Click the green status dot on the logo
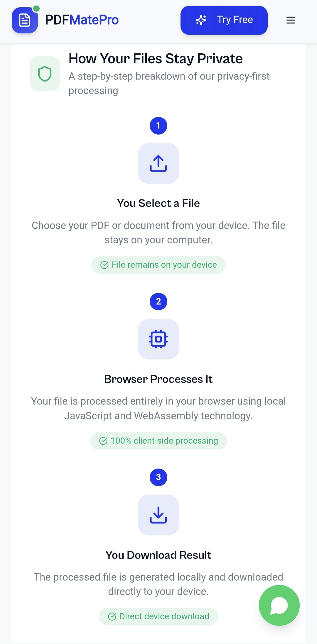The width and height of the screenshot is (317, 644). click(36, 8)
